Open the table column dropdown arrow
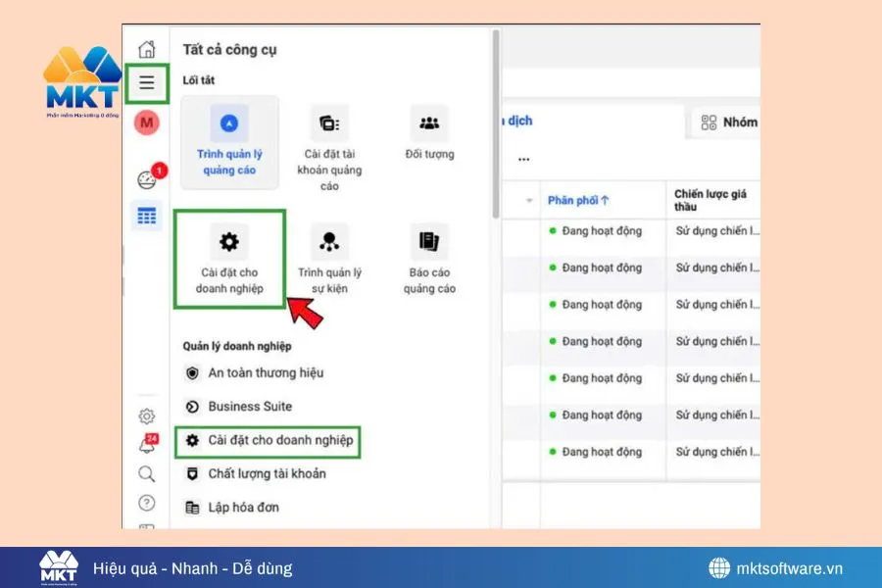Image resolution: width=882 pixels, height=588 pixels. (528, 199)
